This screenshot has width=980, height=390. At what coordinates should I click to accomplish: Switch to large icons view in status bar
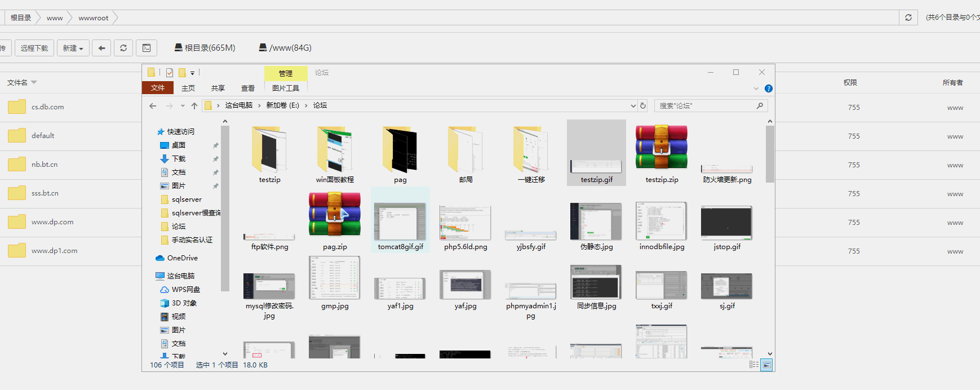pos(766,365)
